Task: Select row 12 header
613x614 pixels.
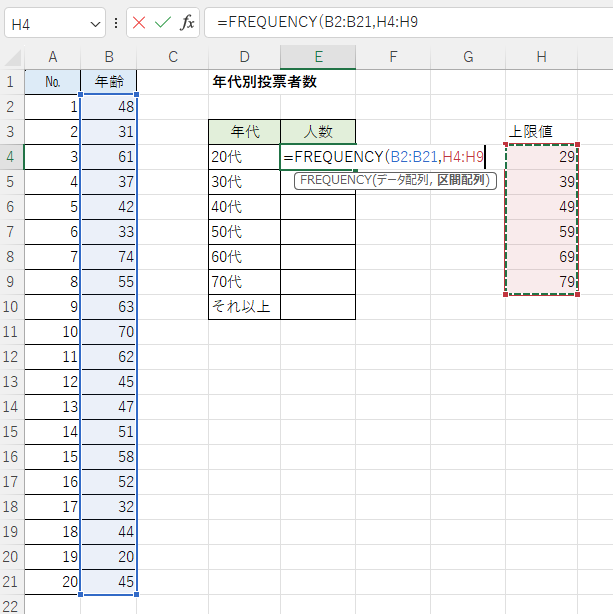Action: [11, 381]
